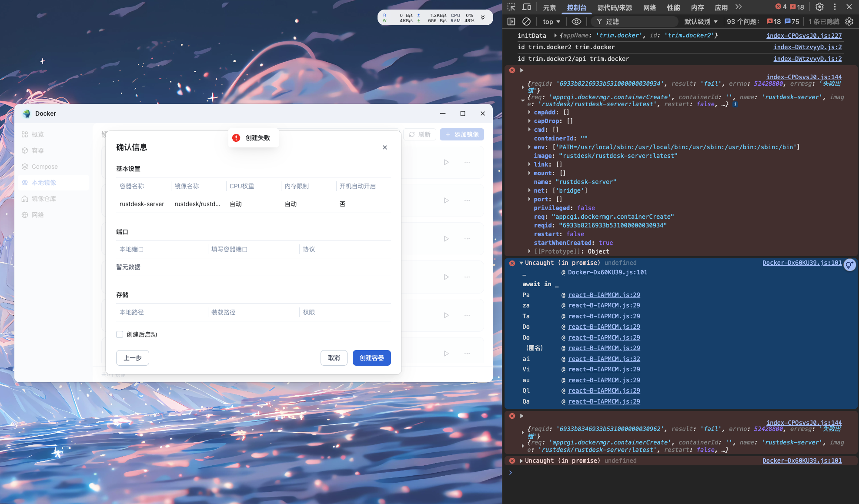Open the 容器 sidebar section
The width and height of the screenshot is (859, 504).
coord(38,150)
